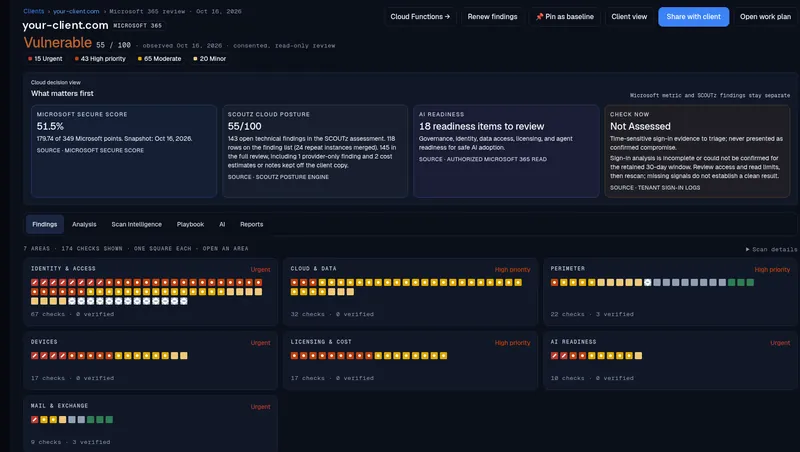
Task: Click High priority label on Cloud & Data
Action: [512, 269]
